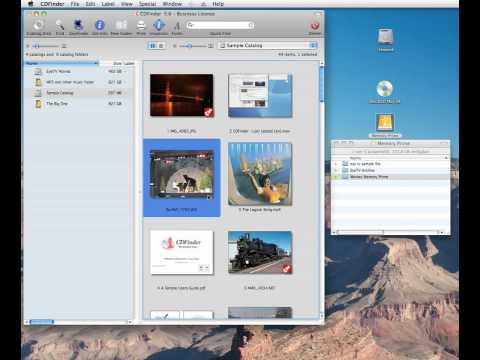Click the New Folder toolbar icon

point(121,25)
